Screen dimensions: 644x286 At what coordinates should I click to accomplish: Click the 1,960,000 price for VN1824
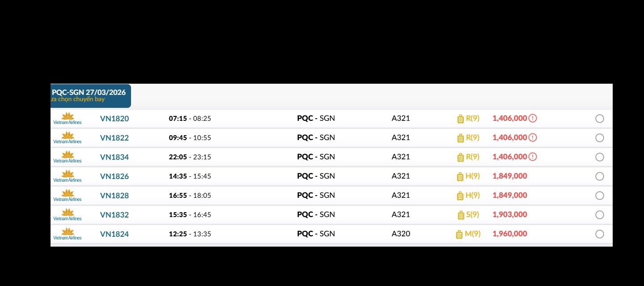[x=510, y=234]
